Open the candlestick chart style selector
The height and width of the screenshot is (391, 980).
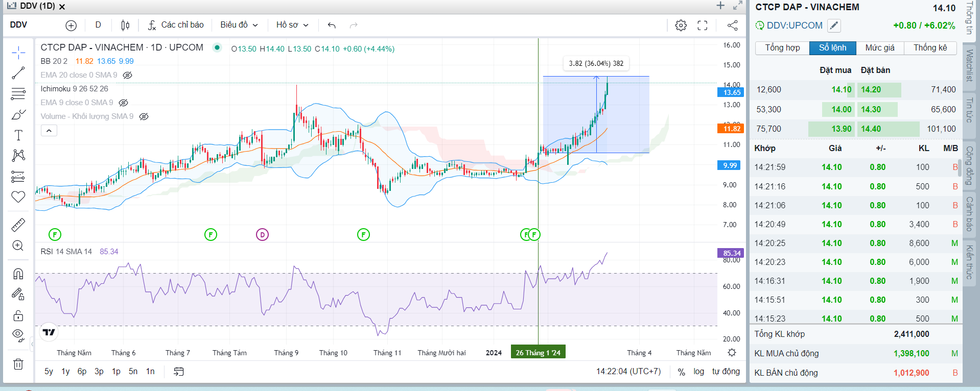tap(125, 25)
